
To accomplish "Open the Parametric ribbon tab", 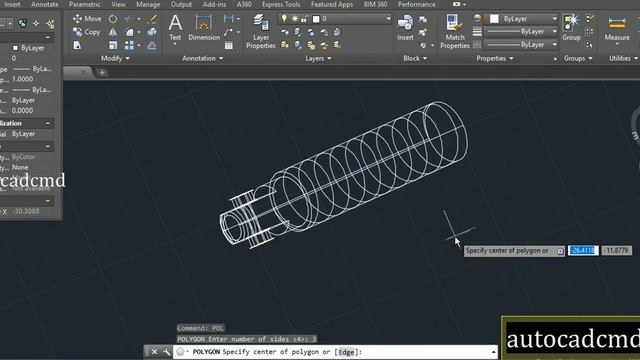I will [84, 4].
